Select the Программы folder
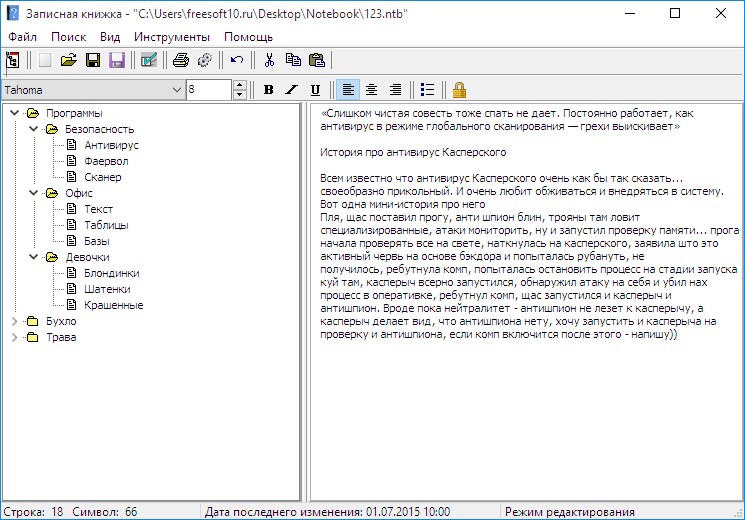This screenshot has width=745, height=520. click(74, 113)
